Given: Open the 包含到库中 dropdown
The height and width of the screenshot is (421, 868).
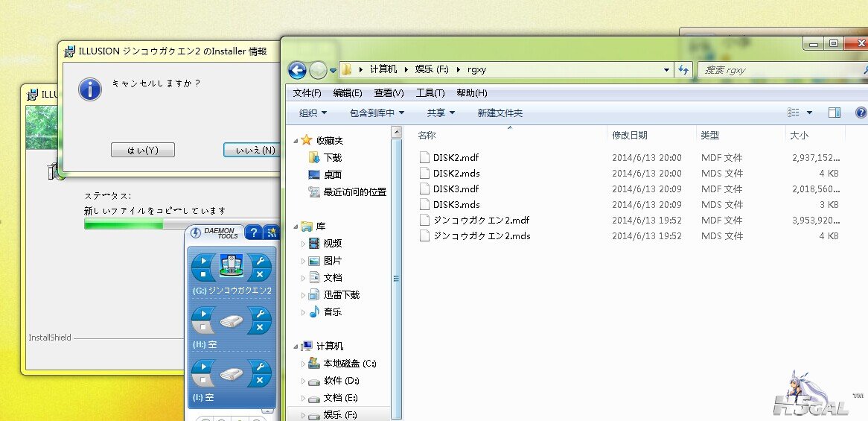Looking at the screenshot, I should pyautogui.click(x=377, y=113).
